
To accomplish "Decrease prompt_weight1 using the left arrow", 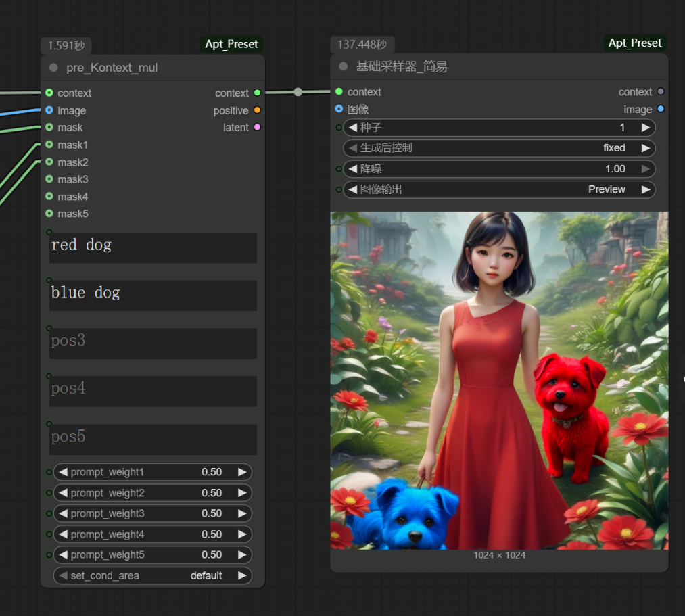I will (63, 472).
